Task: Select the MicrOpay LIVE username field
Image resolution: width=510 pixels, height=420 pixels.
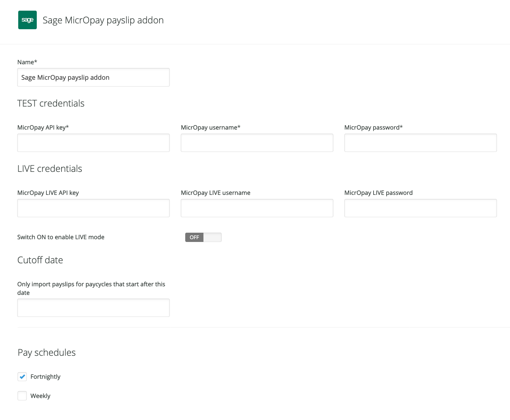Action: pyautogui.click(x=257, y=208)
